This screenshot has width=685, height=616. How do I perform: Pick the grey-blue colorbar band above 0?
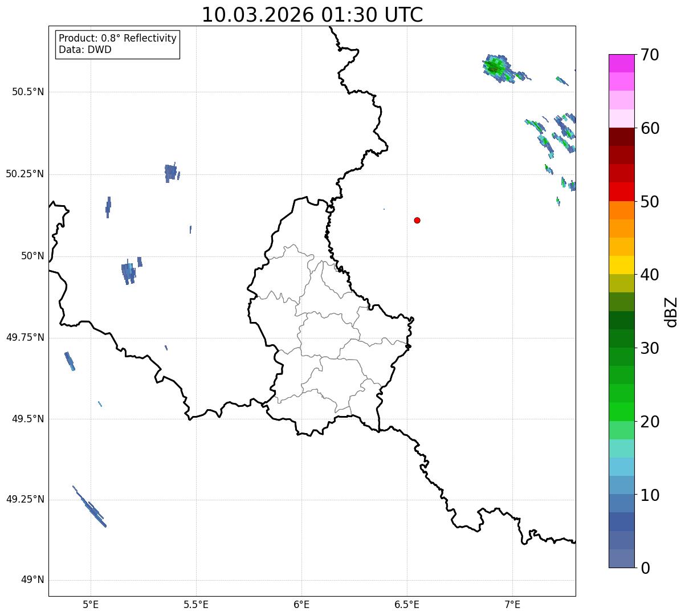click(x=621, y=558)
